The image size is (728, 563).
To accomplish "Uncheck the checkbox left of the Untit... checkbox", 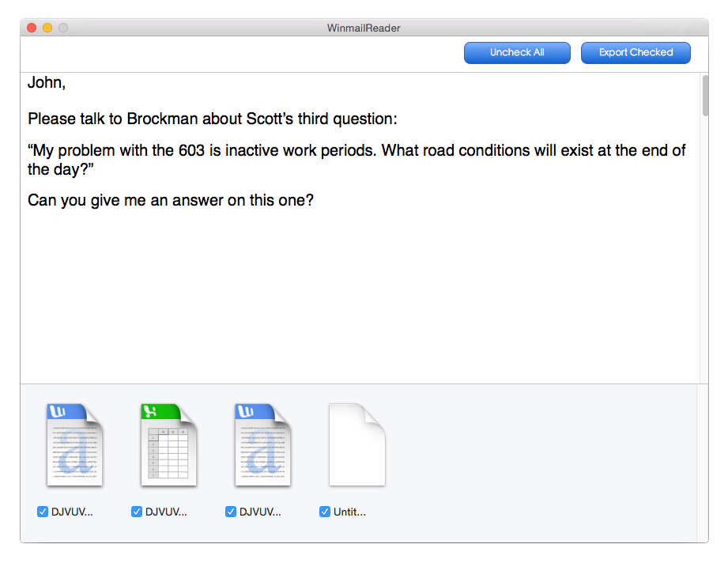I will [x=231, y=512].
